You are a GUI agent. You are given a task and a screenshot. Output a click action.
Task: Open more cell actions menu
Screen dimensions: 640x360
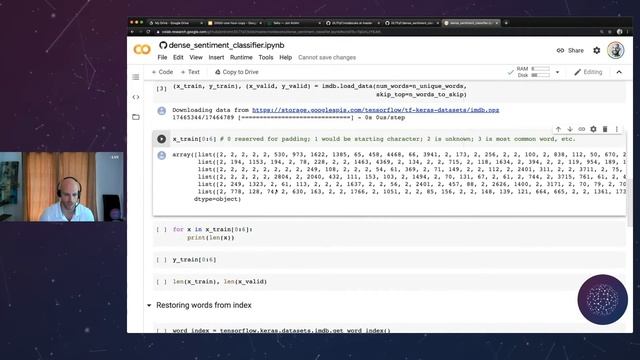(x=617, y=129)
